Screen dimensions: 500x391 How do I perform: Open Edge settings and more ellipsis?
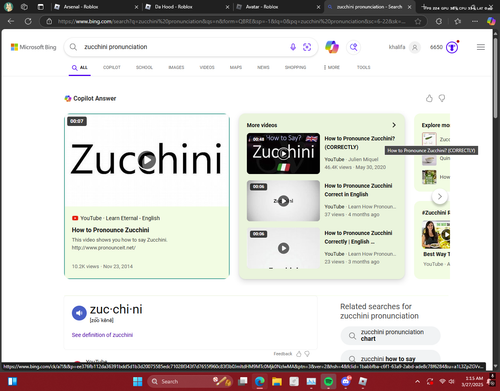tap(475, 21)
